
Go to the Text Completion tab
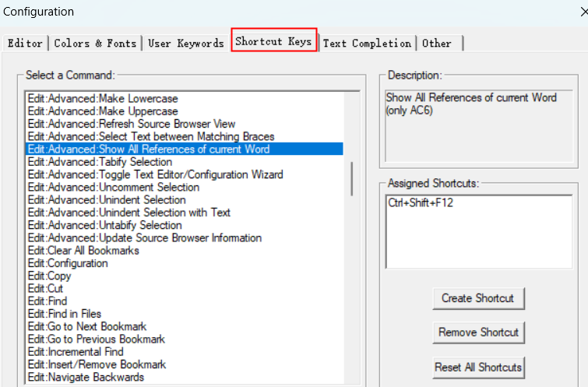point(366,44)
